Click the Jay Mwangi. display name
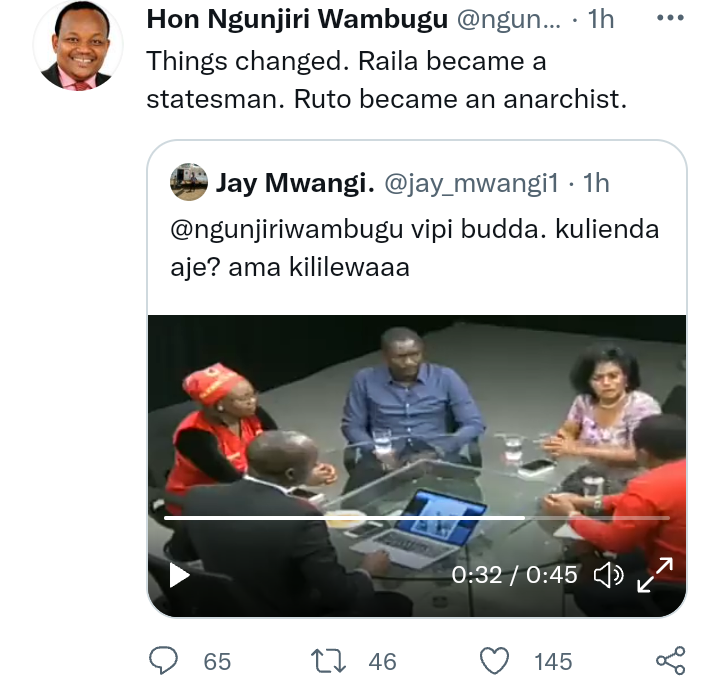This screenshot has height=693, width=720. tap(295, 183)
